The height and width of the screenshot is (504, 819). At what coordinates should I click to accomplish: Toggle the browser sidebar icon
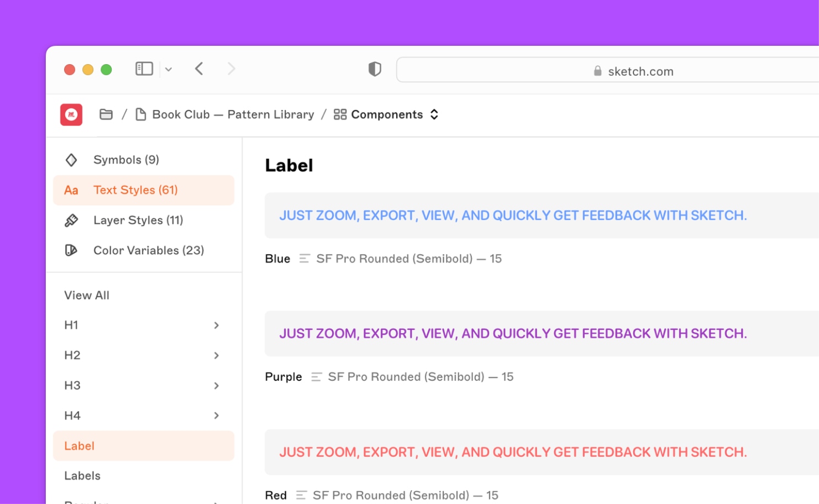tap(144, 68)
